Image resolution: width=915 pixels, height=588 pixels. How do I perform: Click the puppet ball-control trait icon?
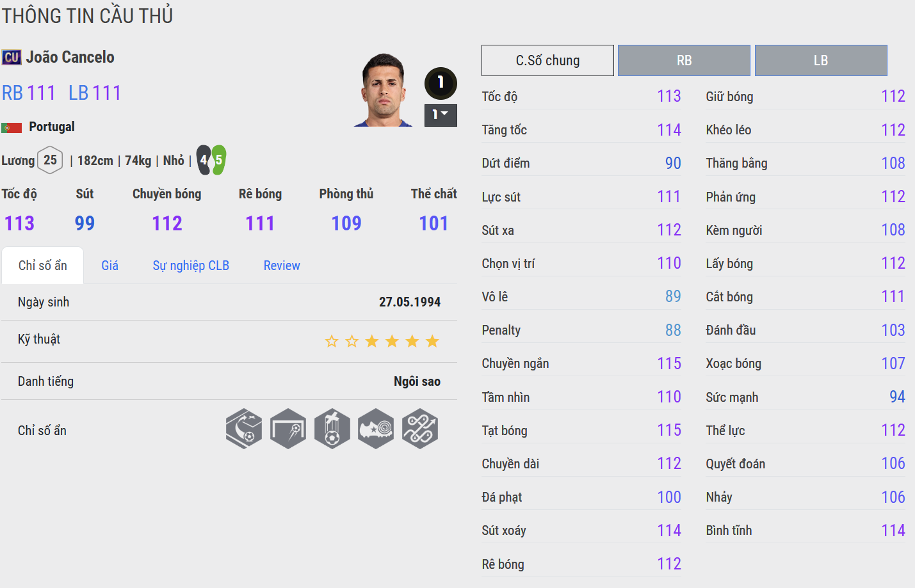coord(332,429)
